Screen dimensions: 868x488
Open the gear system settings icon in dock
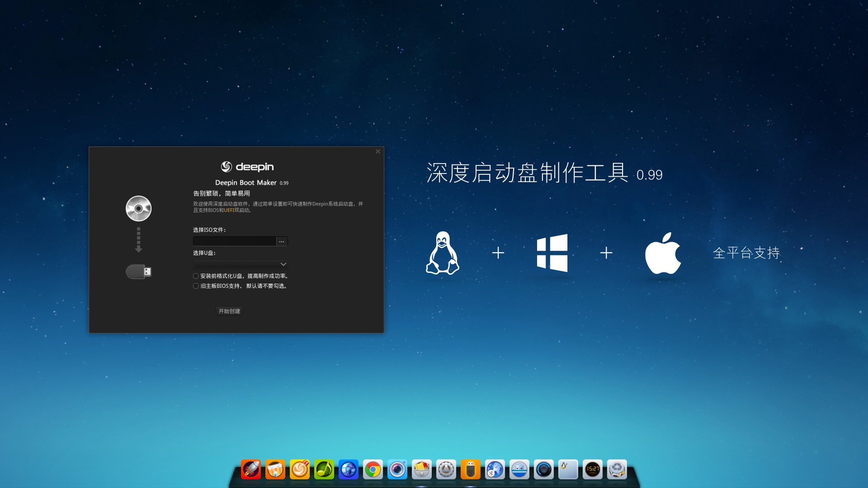coord(446,469)
